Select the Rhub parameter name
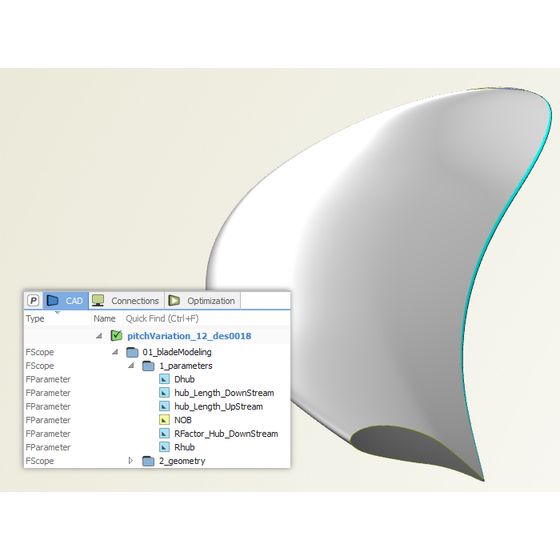 184,447
